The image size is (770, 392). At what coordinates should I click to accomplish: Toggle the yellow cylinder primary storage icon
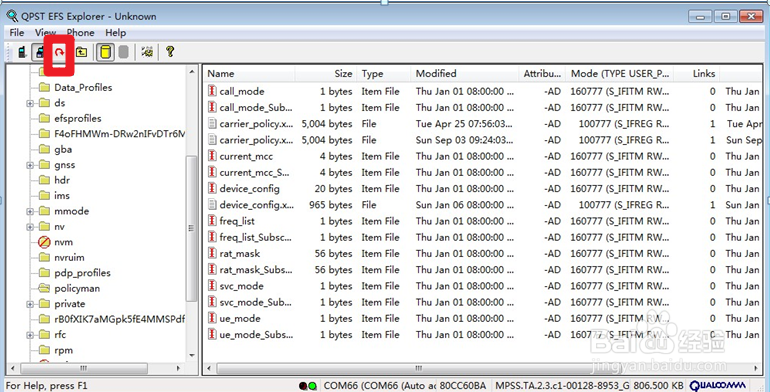106,52
